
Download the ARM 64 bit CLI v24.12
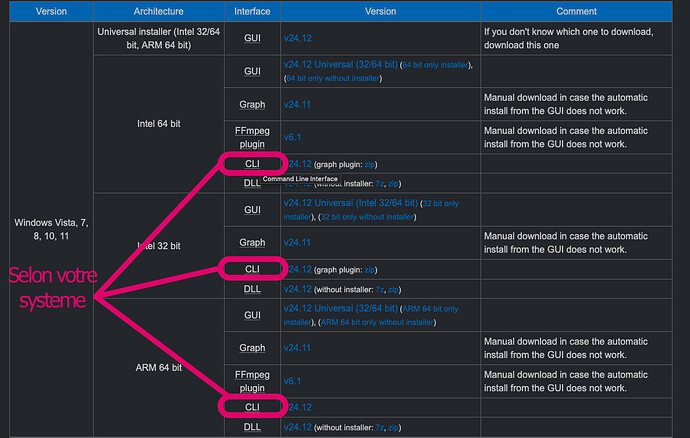point(300,408)
